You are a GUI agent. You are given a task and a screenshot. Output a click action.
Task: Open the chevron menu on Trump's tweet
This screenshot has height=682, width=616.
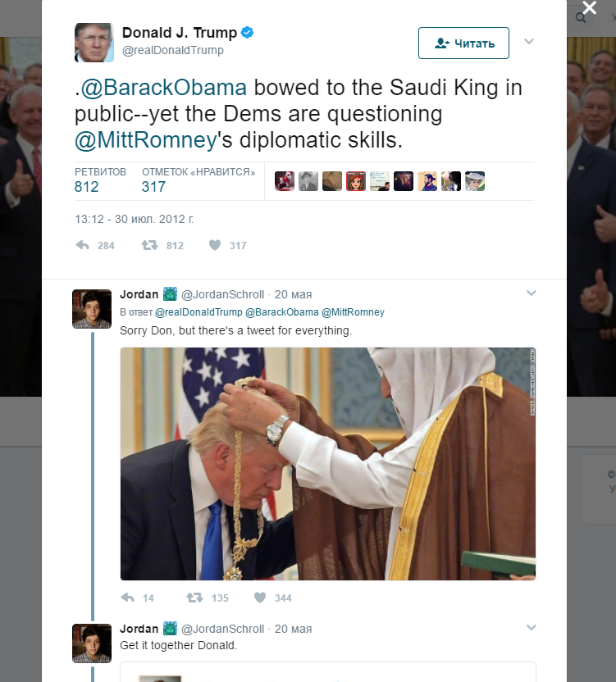tap(529, 41)
